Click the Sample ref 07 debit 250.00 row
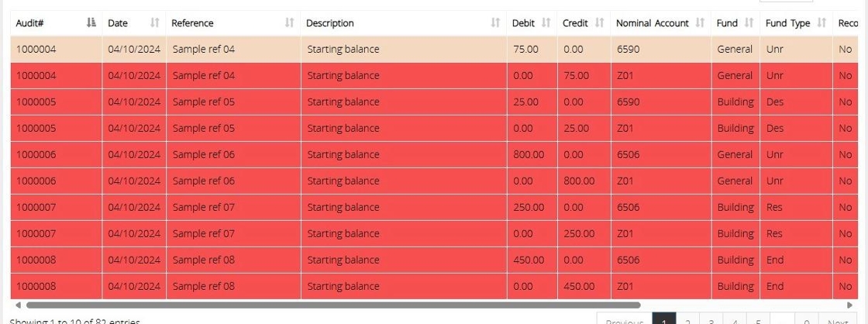This screenshot has height=324, width=868. coord(529,208)
